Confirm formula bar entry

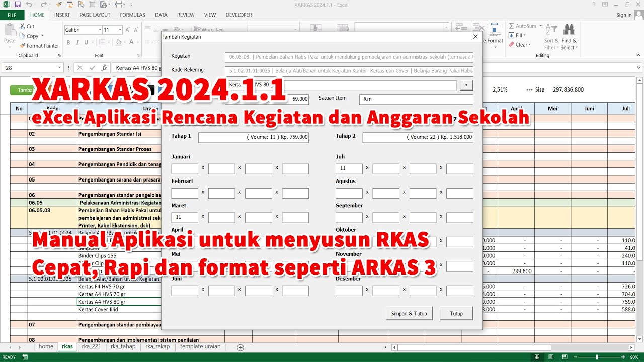[x=92, y=68]
